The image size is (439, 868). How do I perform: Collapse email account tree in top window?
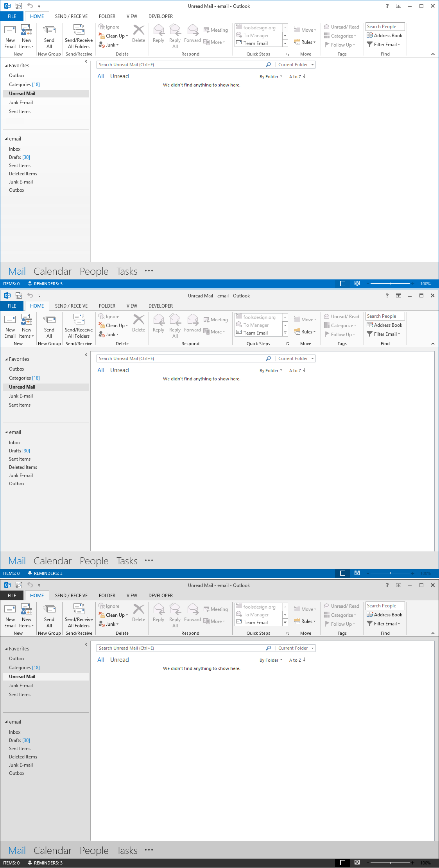[x=6, y=139]
